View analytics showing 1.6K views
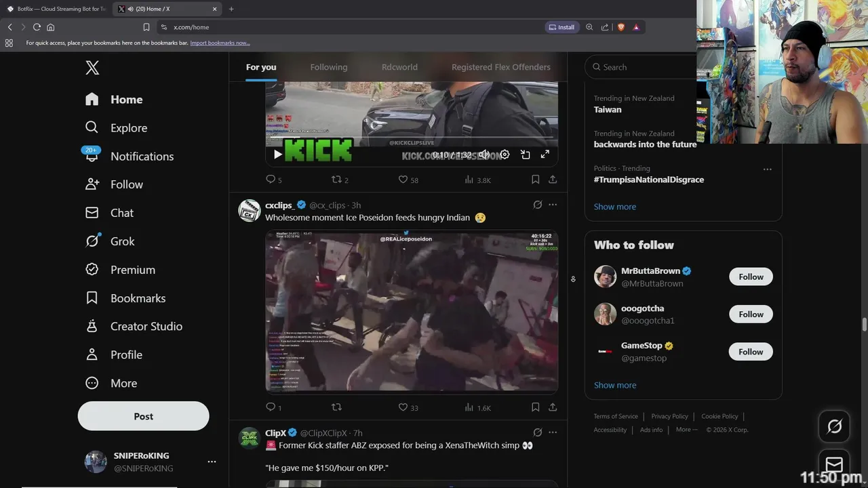 click(477, 407)
